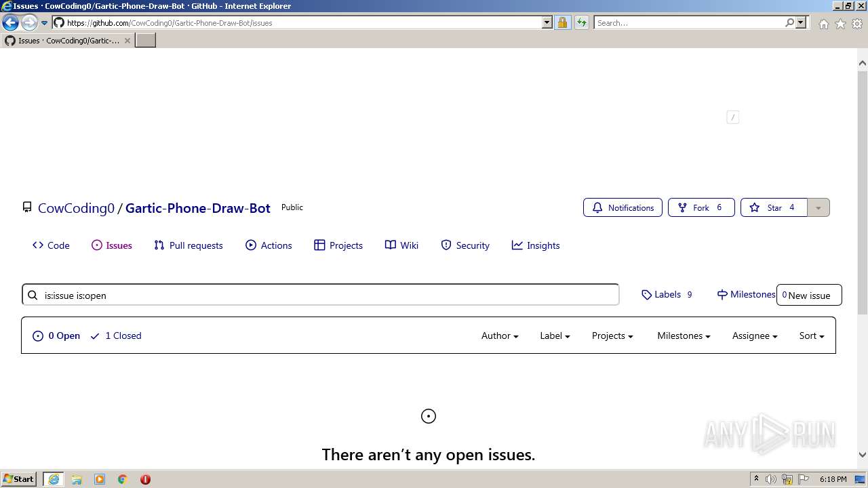Open the Projects tab

(x=338, y=245)
